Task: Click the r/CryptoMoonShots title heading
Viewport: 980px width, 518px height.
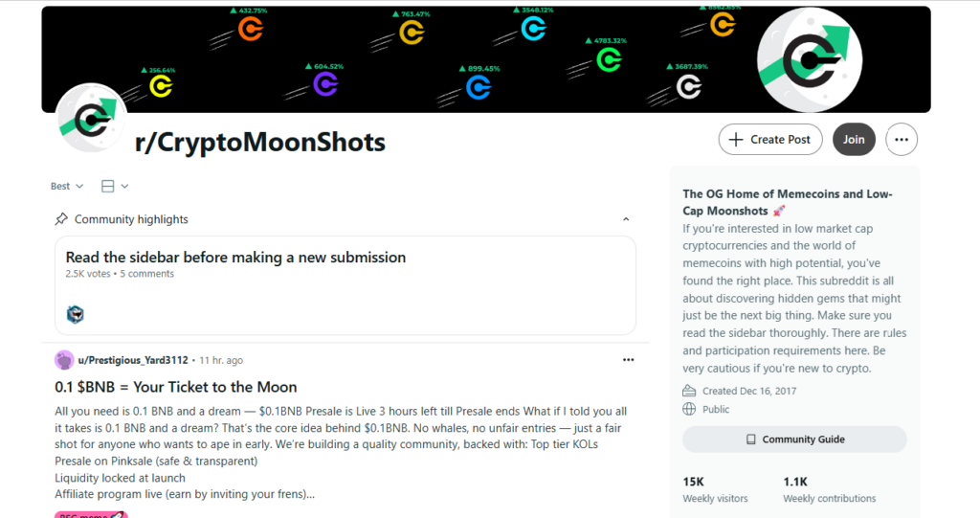Action: (x=260, y=142)
